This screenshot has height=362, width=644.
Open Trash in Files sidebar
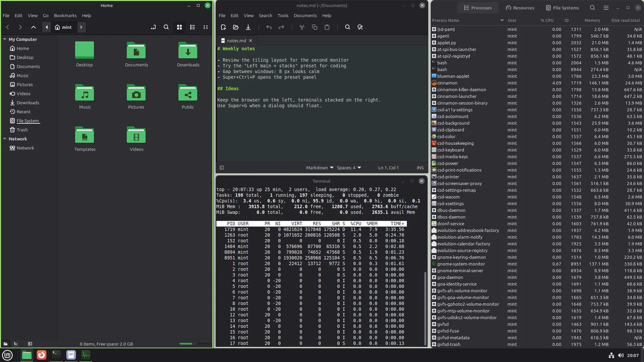click(22, 130)
